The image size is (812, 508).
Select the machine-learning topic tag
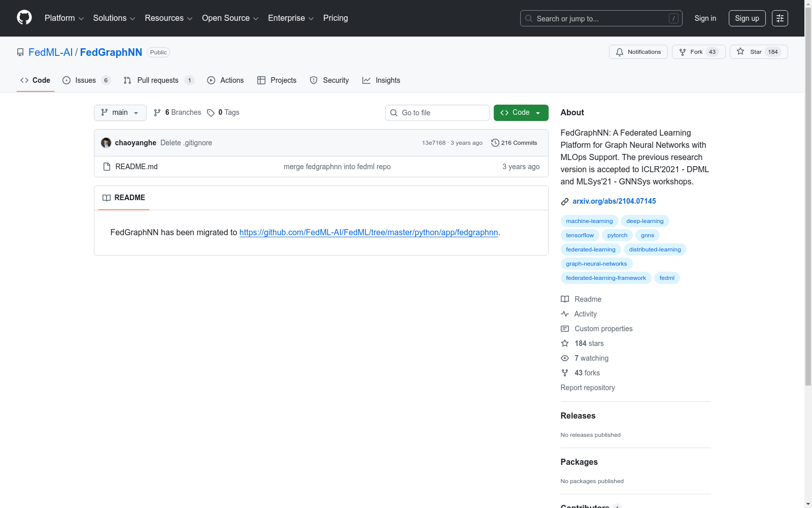pos(589,221)
